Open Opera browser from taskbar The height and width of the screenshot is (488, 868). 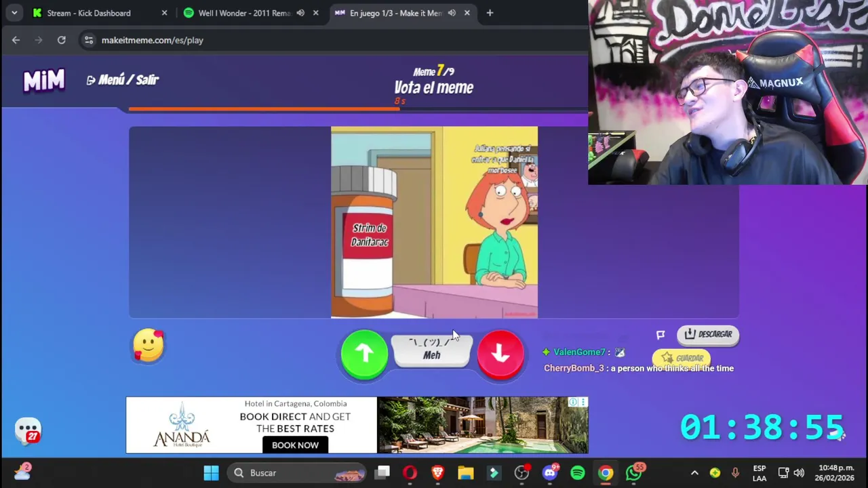click(x=410, y=473)
